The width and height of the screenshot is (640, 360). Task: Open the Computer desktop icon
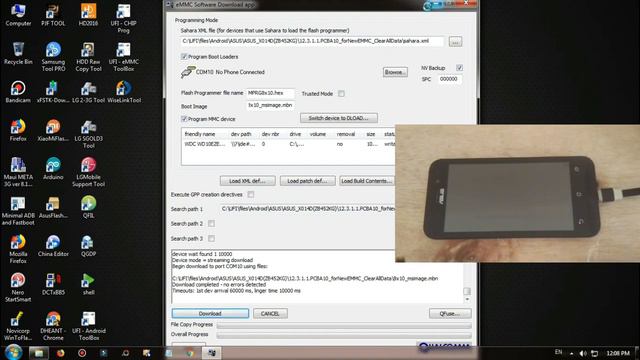(x=18, y=15)
